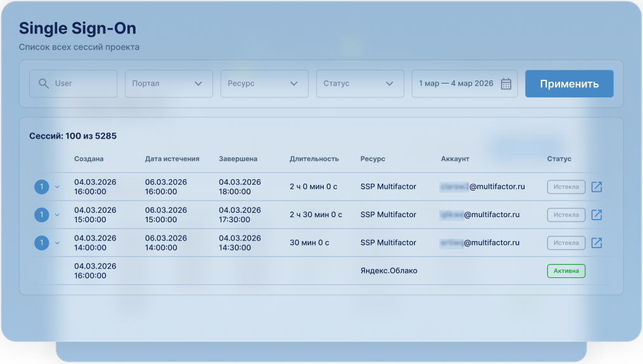Click the Длительность column header
Screen dimensions: 643x364
tap(314, 159)
